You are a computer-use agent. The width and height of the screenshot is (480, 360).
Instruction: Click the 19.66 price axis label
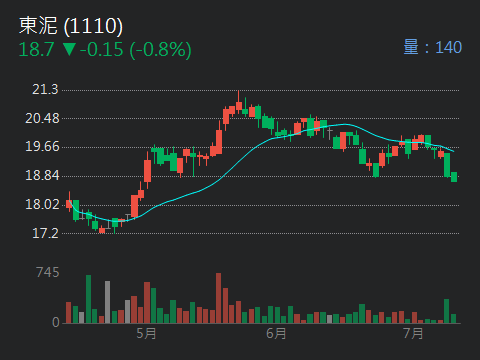point(42,146)
